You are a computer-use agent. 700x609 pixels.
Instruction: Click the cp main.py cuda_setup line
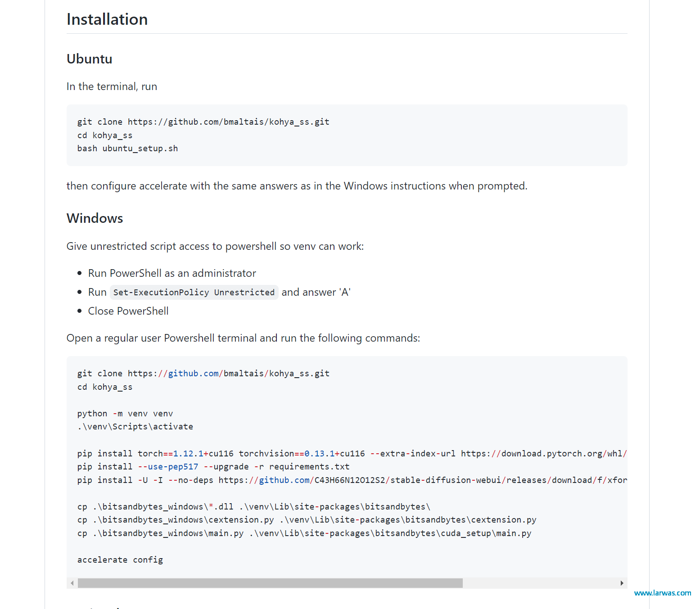[304, 533]
